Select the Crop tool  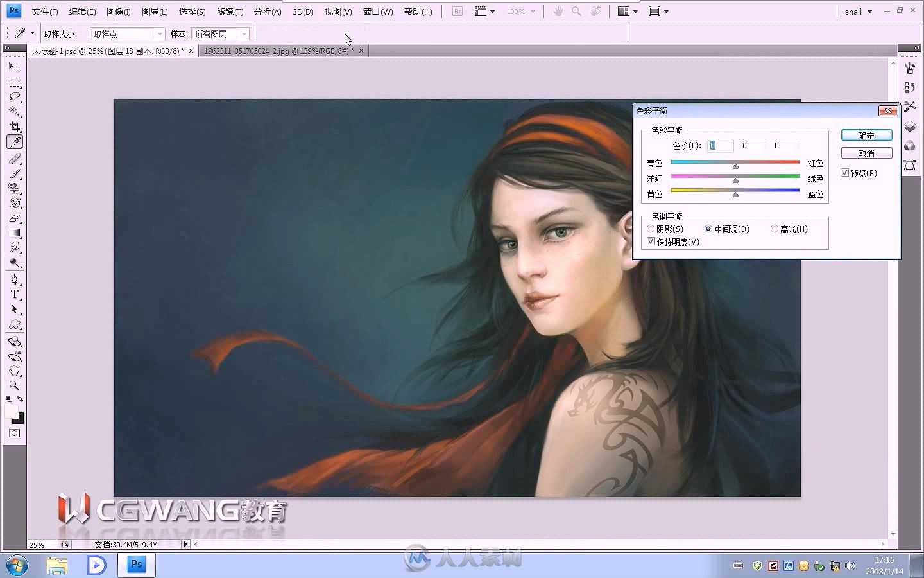point(14,127)
